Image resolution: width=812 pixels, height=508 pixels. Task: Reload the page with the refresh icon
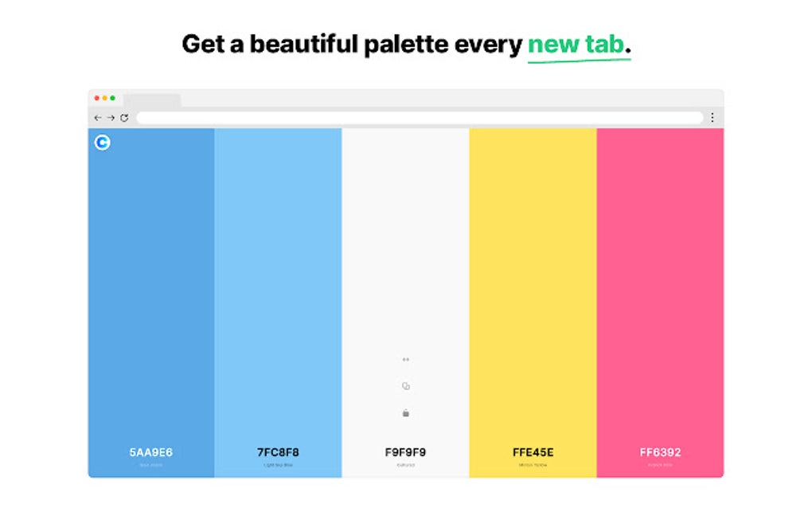tap(124, 117)
